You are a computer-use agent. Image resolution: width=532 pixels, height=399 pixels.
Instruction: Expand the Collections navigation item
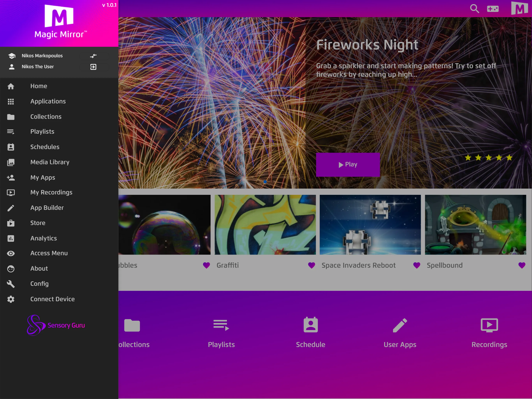pyautogui.click(x=45, y=116)
